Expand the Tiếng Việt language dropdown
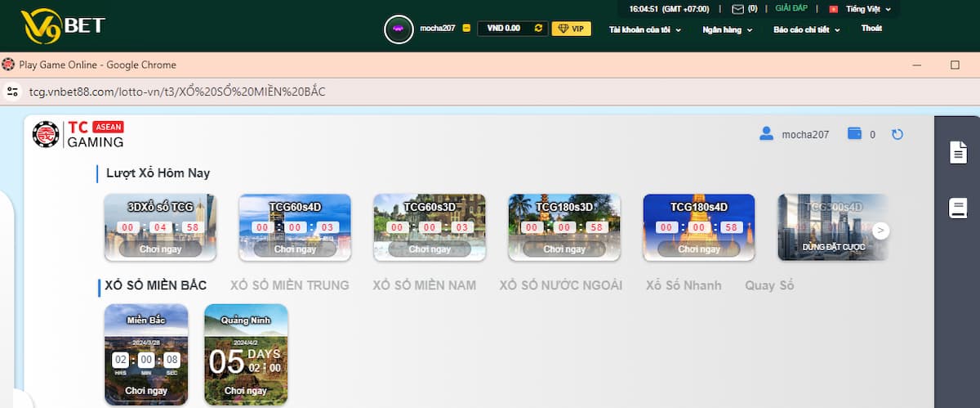 pyautogui.click(x=868, y=9)
